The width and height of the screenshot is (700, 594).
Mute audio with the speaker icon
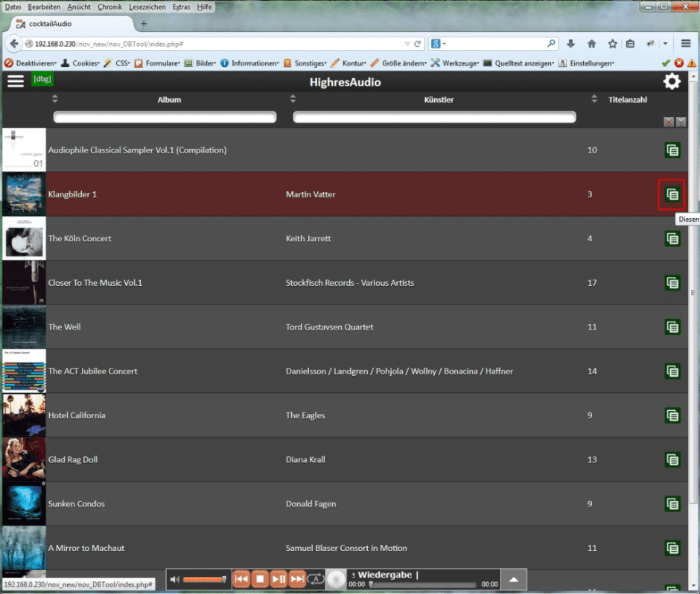coord(175,579)
